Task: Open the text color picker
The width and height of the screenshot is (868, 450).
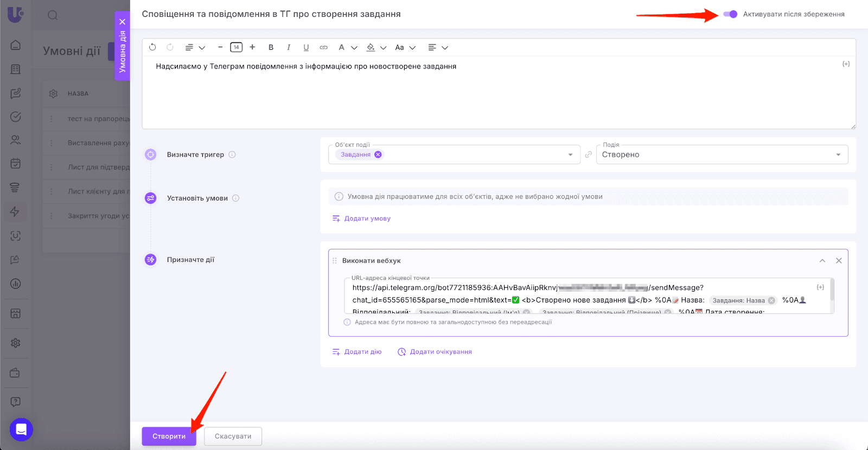Action: point(346,47)
